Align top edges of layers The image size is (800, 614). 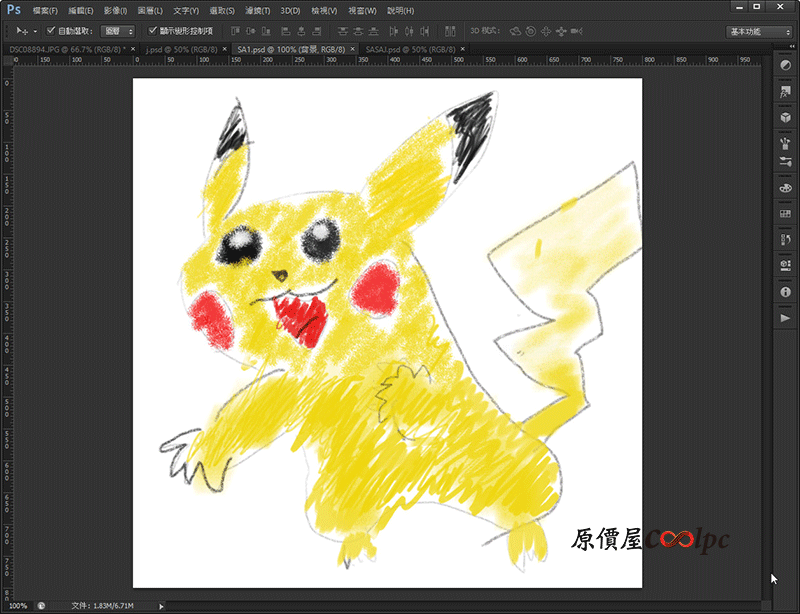pyautogui.click(x=235, y=31)
